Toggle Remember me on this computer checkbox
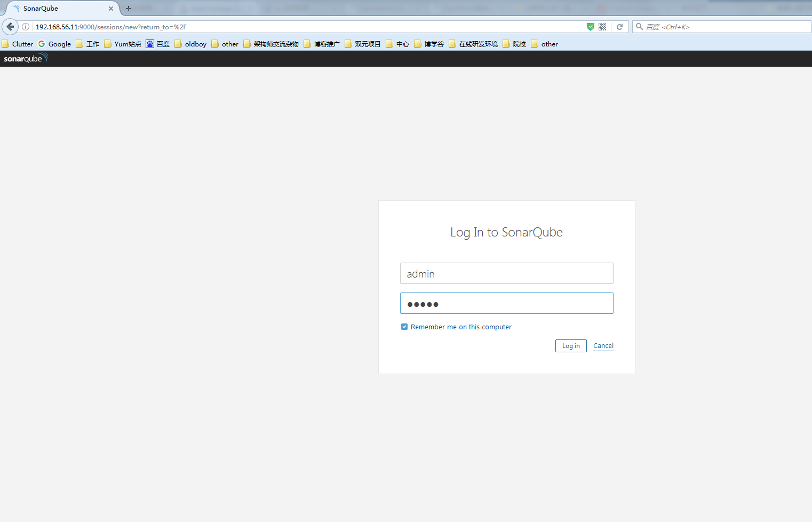This screenshot has width=812, height=522. point(404,327)
